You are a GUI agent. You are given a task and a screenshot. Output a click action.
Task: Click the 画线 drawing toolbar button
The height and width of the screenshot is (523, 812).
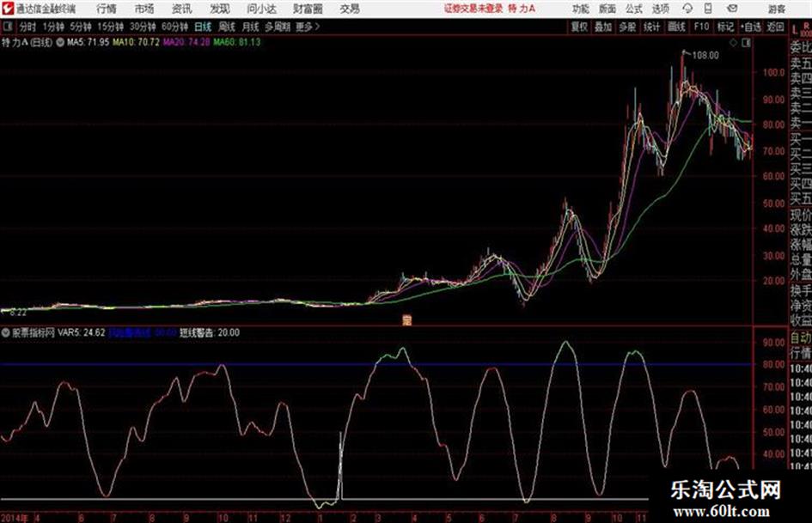(x=676, y=27)
